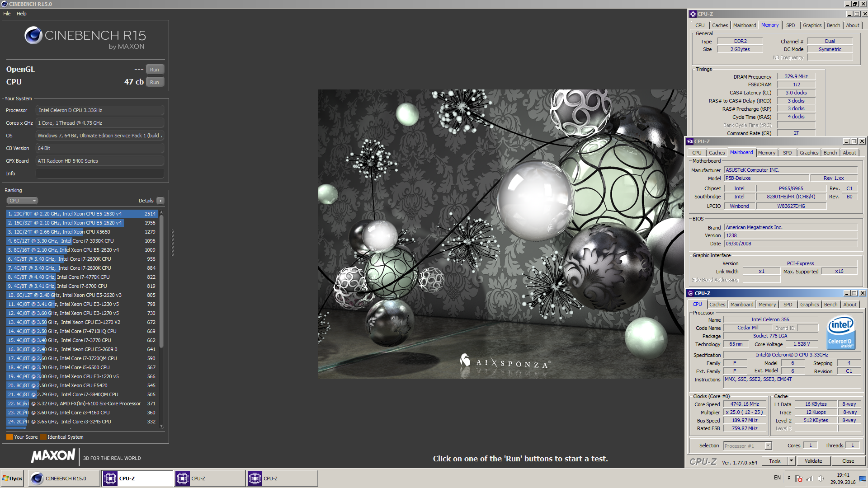The image size is (868, 488).
Task: Restore down the Cinebench window
Action: click(855, 4)
